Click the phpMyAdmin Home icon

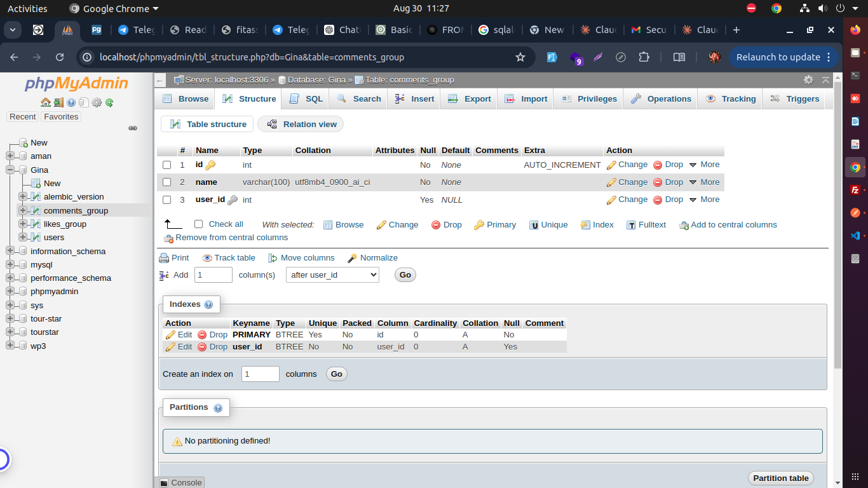tap(45, 102)
